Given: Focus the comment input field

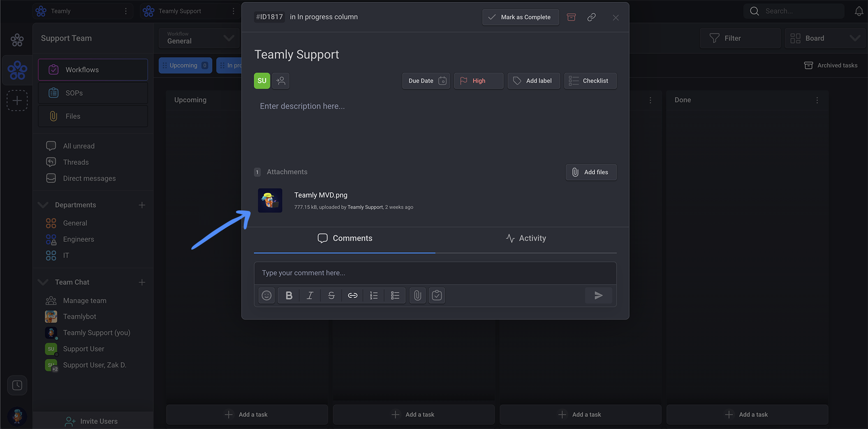Looking at the screenshot, I should pos(435,273).
